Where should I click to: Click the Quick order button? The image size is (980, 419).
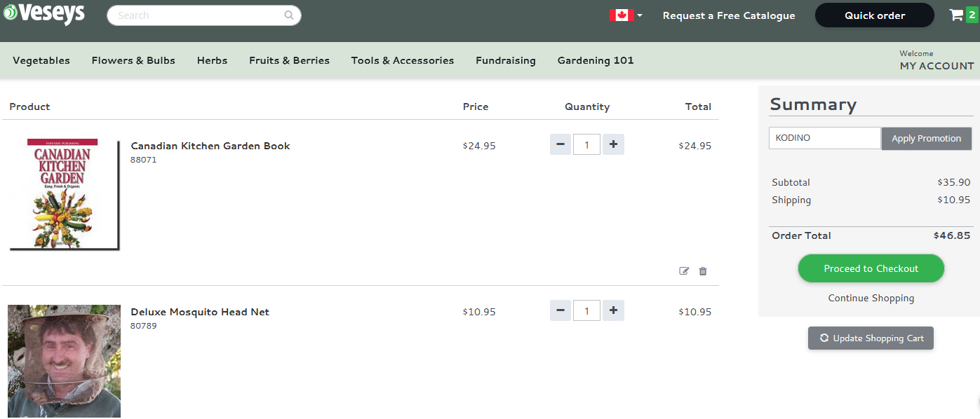(875, 15)
